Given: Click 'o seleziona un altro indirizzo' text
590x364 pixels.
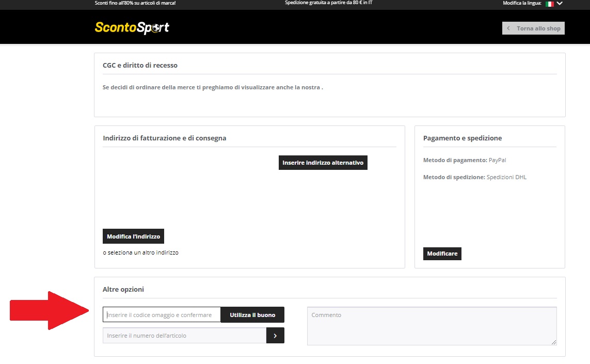Looking at the screenshot, I should [x=141, y=252].
